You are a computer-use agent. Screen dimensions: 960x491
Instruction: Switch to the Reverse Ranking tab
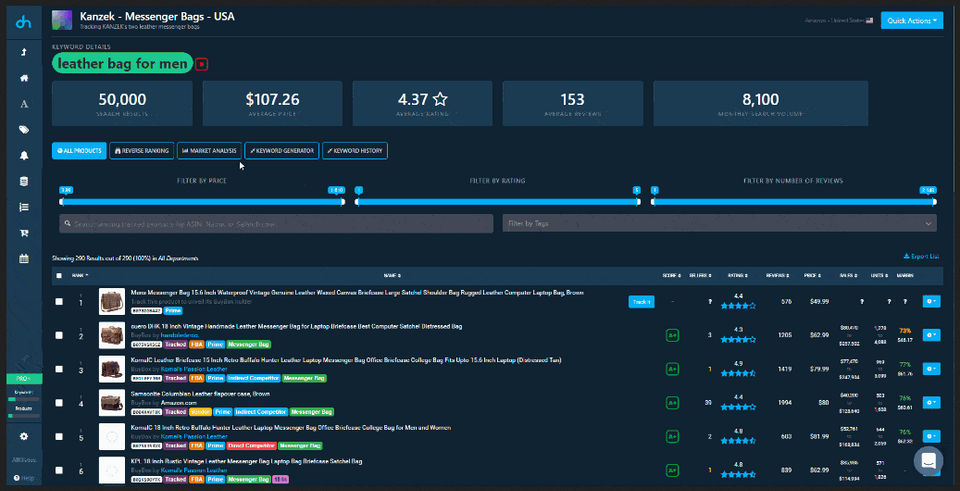140,151
